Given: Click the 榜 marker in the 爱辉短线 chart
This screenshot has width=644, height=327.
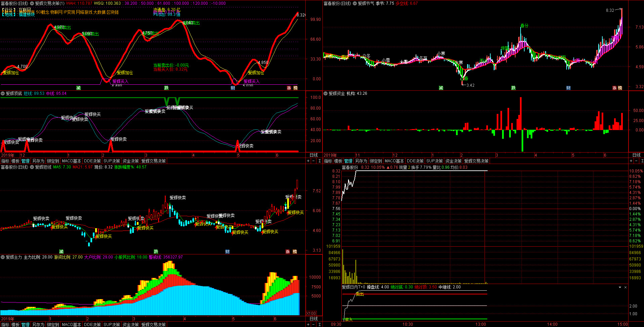Looking at the screenshot, I should (x=295, y=251).
